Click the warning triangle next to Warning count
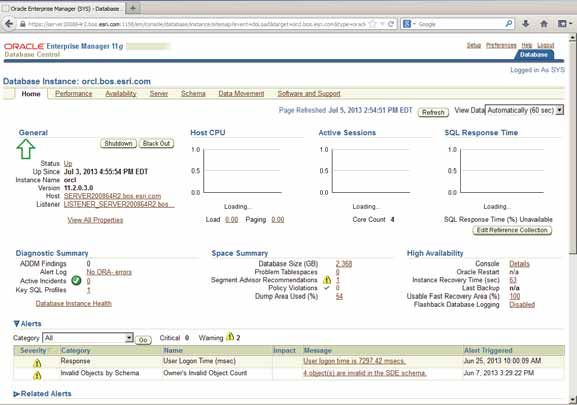Image resolution: width=577 pixels, height=405 pixels. click(x=230, y=336)
